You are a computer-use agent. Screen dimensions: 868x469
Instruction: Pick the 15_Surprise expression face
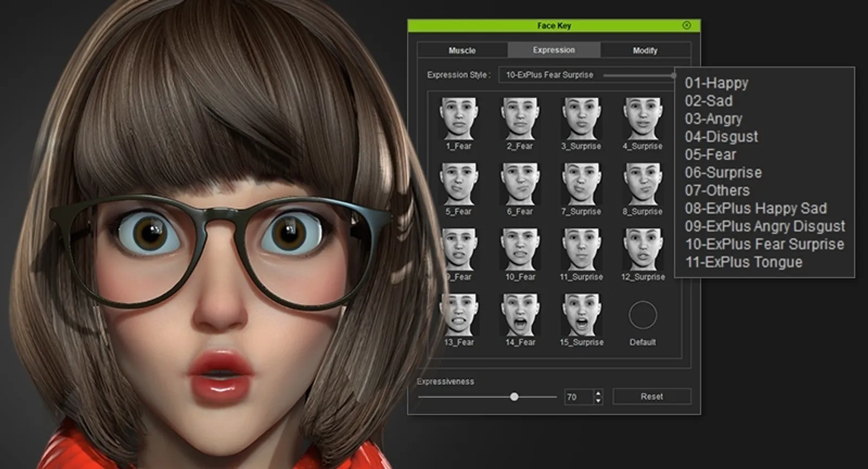(581, 315)
